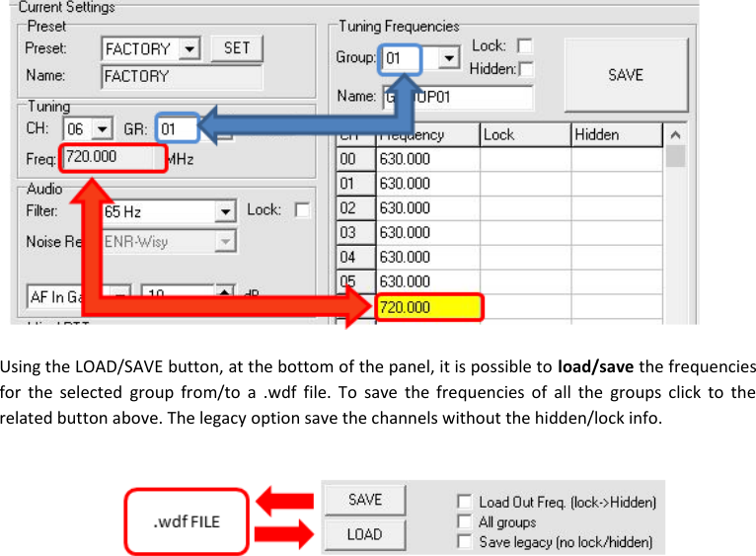The width and height of the screenshot is (756, 556).
Task: Open the Tuning Frequencies Group dropdown
Action: click(449, 58)
